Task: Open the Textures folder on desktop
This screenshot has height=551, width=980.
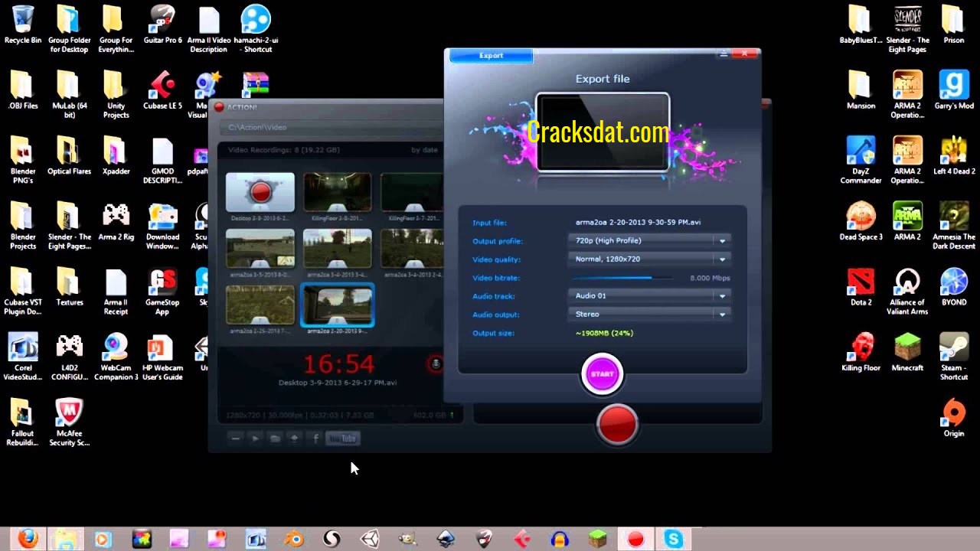Action: click(69, 286)
